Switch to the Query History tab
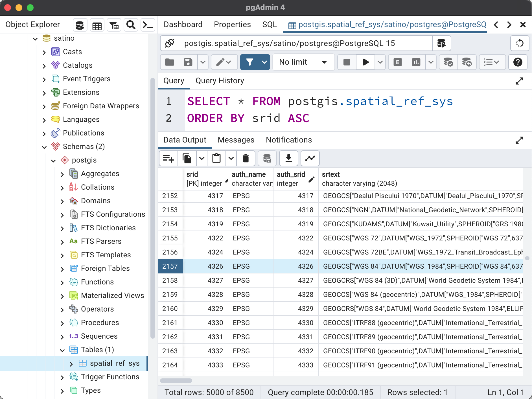The image size is (532, 399). tap(220, 81)
